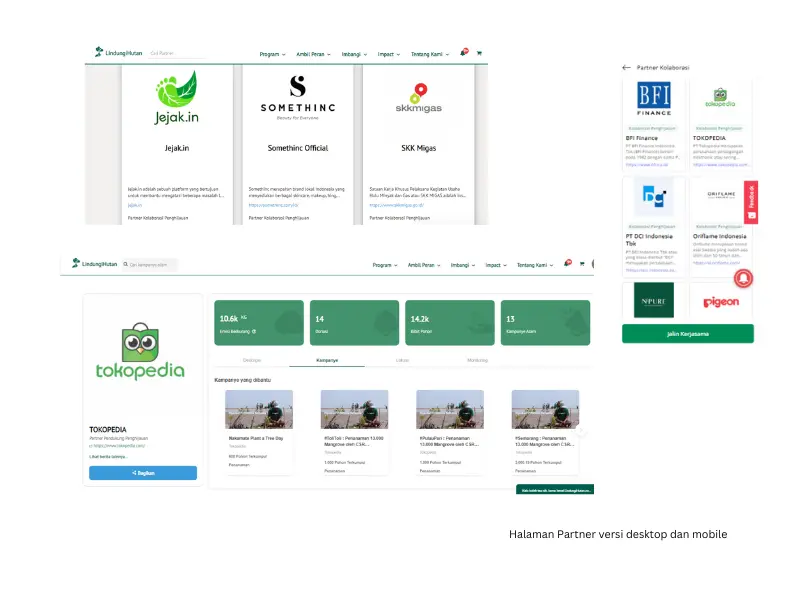Open Program dropdown on Tokopedia partner page

385,265
